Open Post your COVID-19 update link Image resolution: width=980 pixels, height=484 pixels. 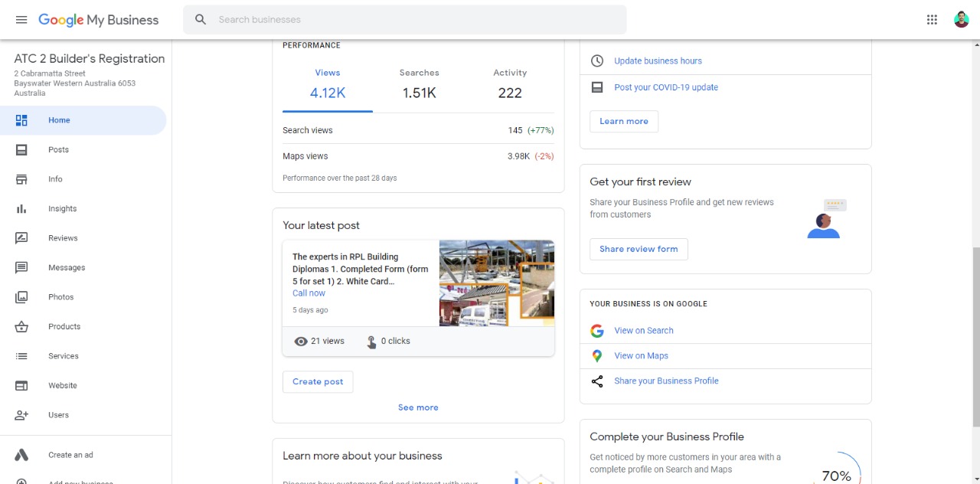[x=666, y=87]
